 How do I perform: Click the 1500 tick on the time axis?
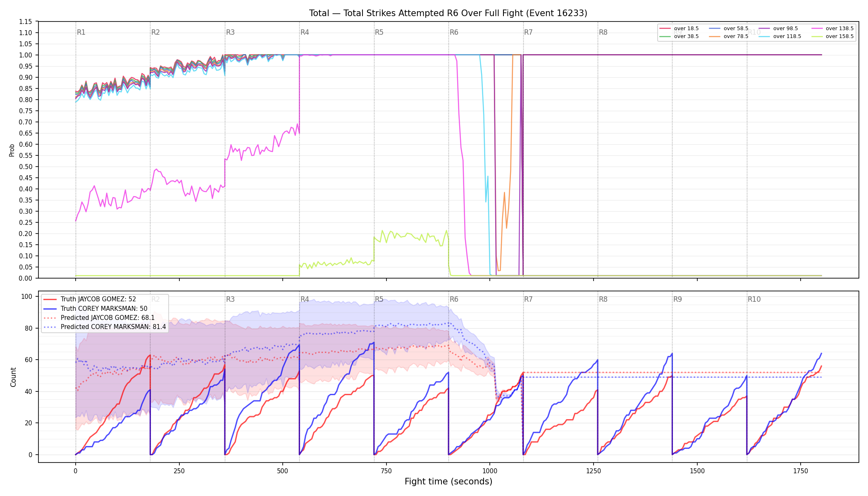pyautogui.click(x=697, y=471)
